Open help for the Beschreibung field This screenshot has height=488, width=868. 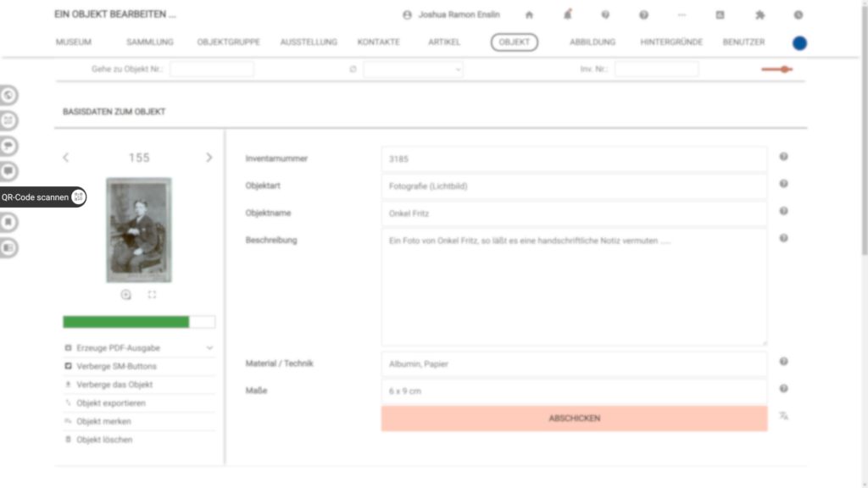pos(784,238)
